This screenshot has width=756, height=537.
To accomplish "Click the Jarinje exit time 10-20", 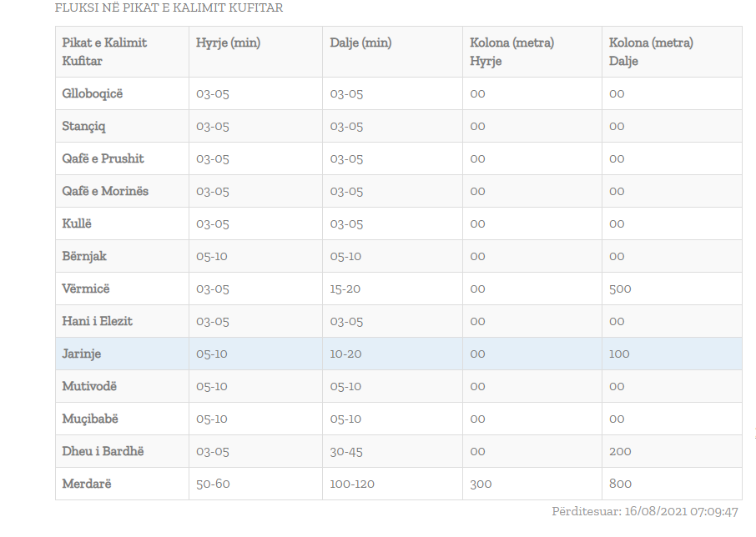I will pyautogui.click(x=345, y=354).
